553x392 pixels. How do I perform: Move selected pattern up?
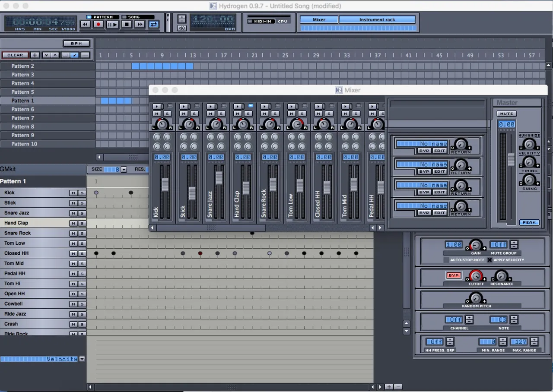[x=55, y=55]
